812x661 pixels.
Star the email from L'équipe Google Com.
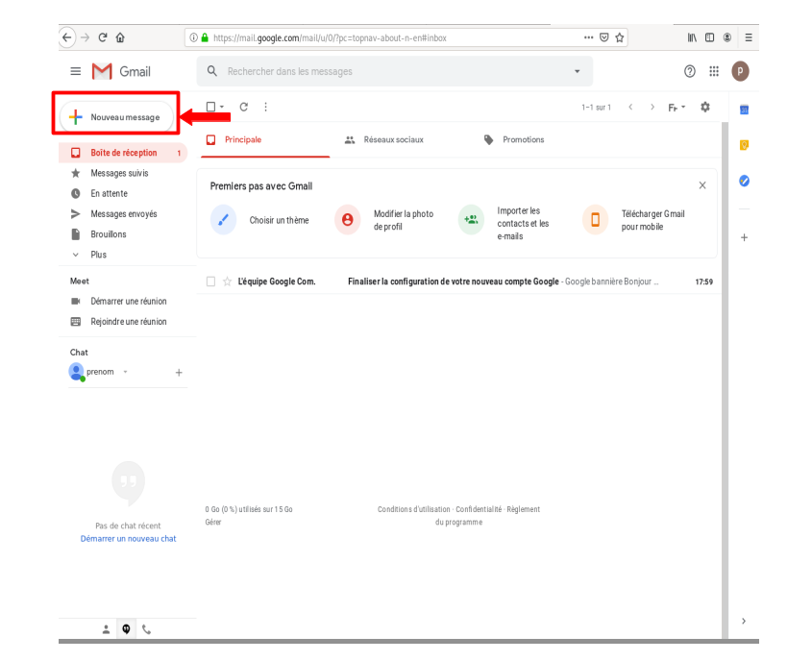228,282
